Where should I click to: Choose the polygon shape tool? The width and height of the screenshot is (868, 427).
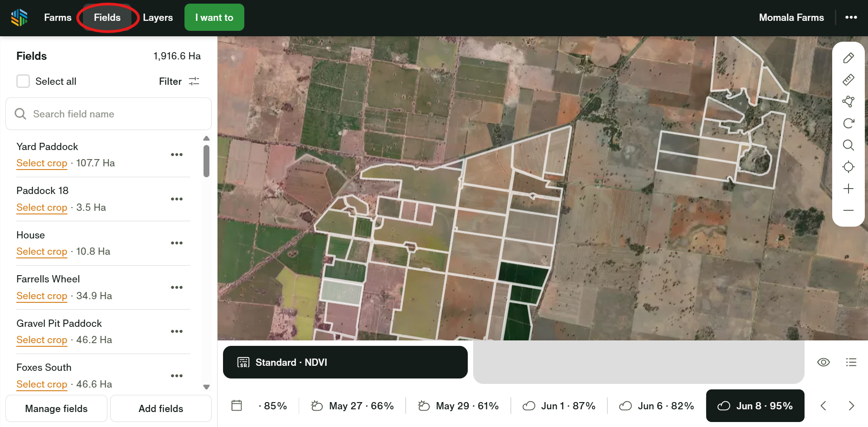click(848, 102)
